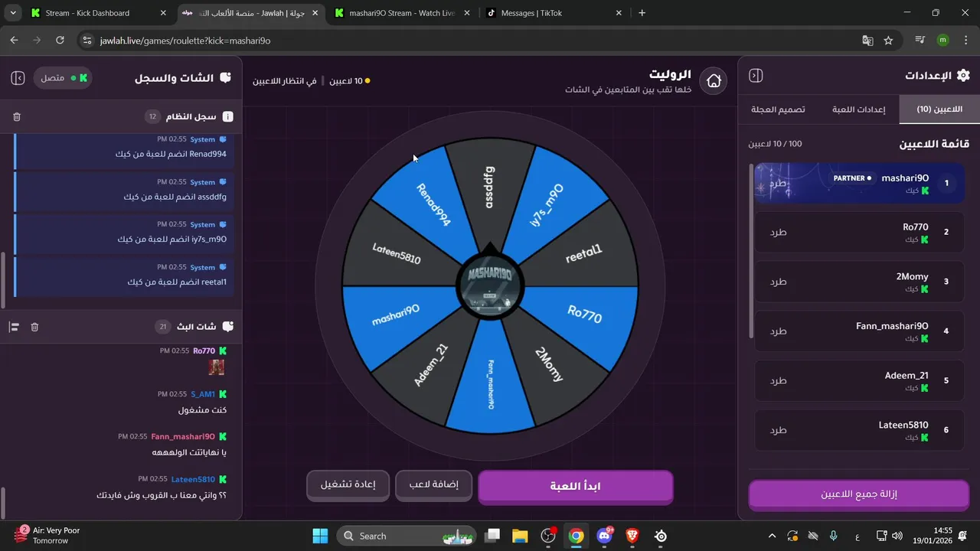The width and height of the screenshot is (980, 551).
Task: Click the إعادة تشغيل button
Action: pyautogui.click(x=348, y=484)
